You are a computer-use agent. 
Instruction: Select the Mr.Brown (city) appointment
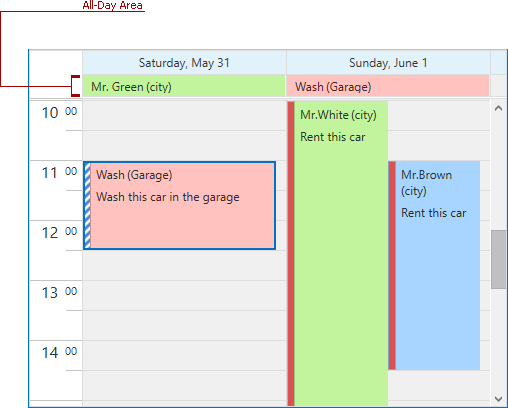click(x=434, y=266)
